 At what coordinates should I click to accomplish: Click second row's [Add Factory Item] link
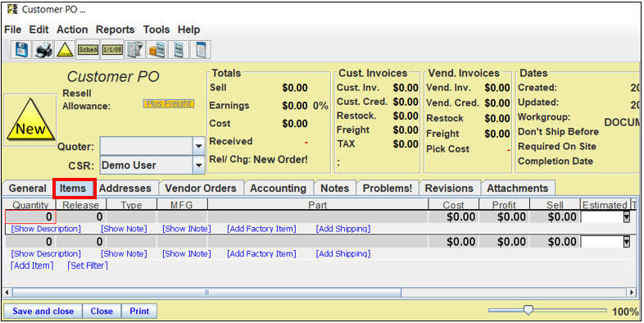tap(261, 254)
